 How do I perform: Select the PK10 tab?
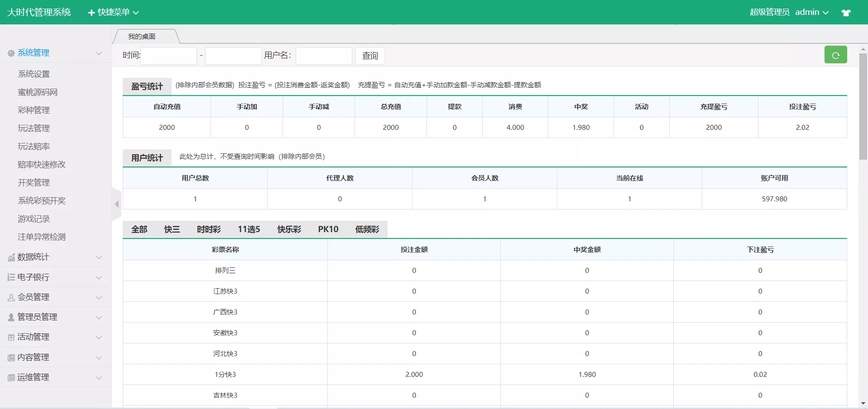click(327, 229)
